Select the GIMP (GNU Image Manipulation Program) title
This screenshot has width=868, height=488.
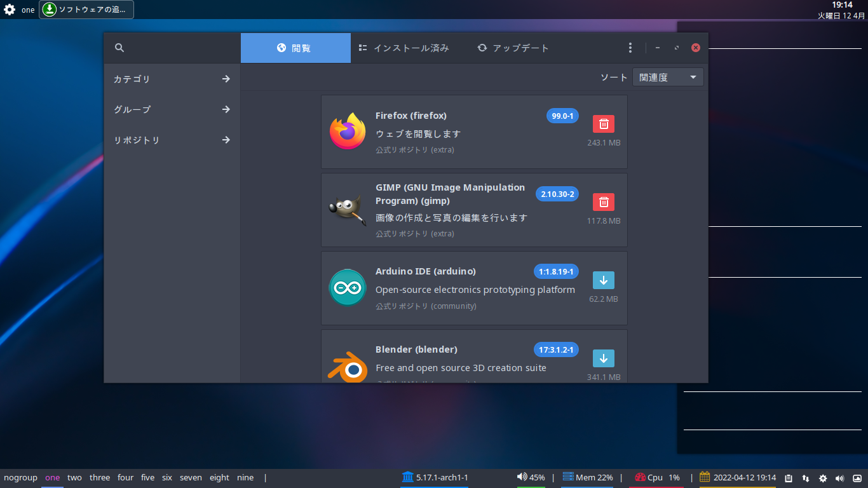pos(451,194)
